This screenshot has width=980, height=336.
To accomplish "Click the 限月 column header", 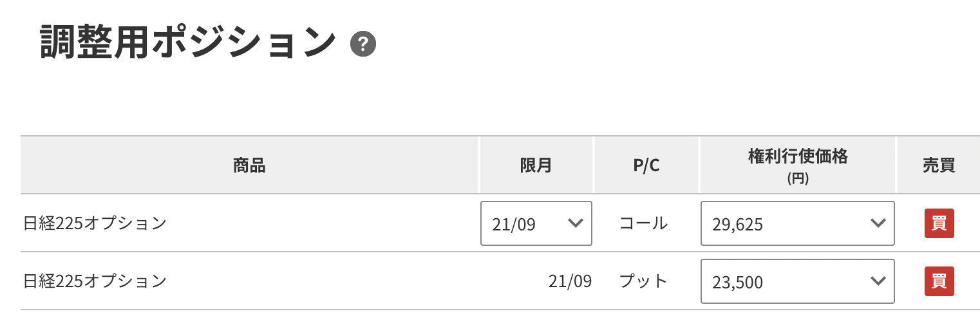I will 536,165.
